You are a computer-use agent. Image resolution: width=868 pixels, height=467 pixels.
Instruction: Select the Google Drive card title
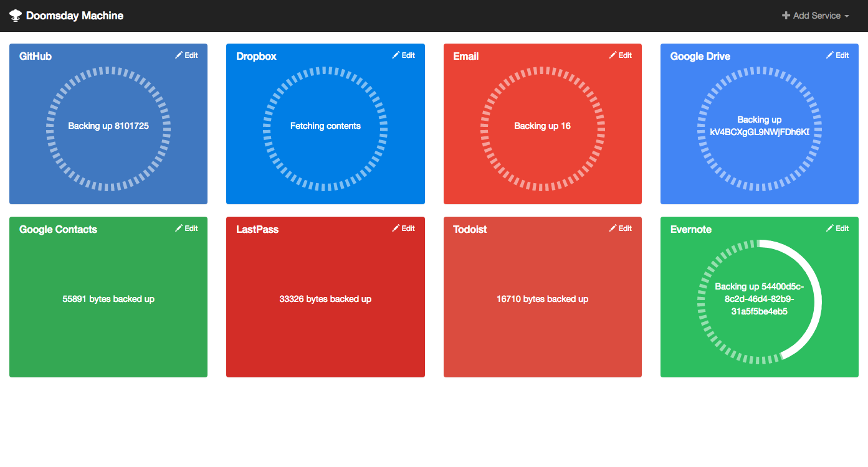700,56
